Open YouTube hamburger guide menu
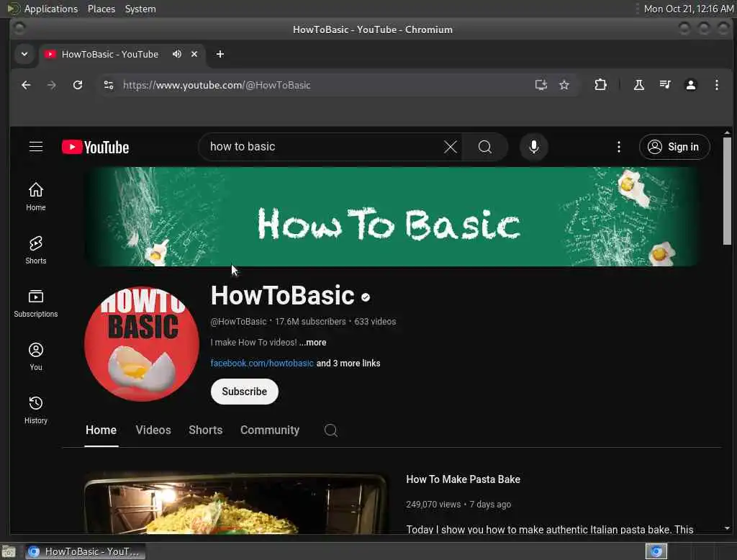This screenshot has height=560, width=737. tap(36, 147)
